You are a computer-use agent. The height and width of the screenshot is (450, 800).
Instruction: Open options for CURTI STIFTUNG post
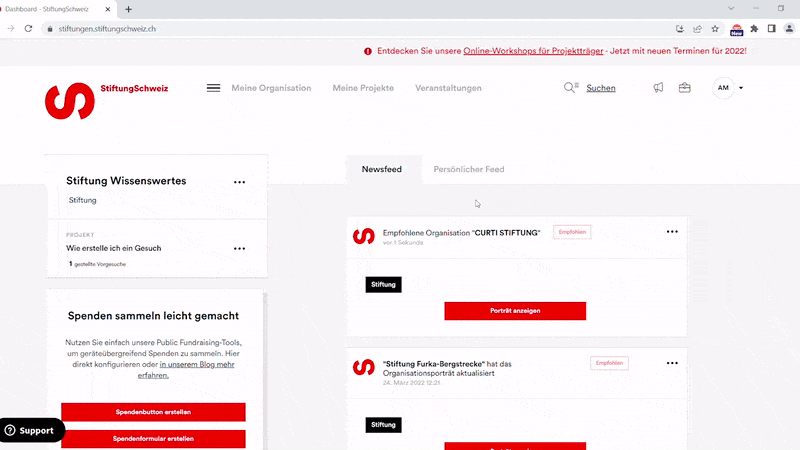click(672, 231)
